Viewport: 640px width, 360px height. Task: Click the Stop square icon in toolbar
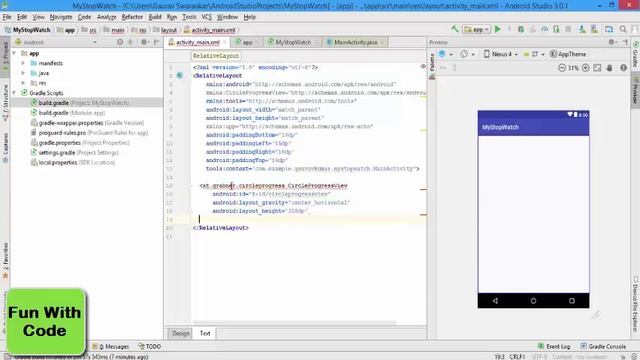(568, 29)
